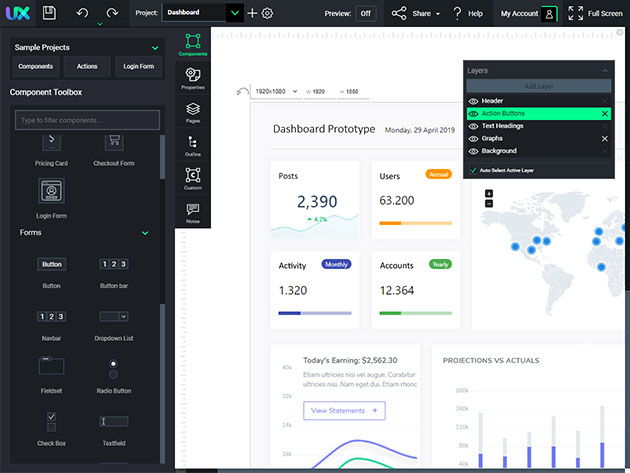Collapse the Layers panel
Viewport: 630px width, 473px height.
tap(605, 71)
